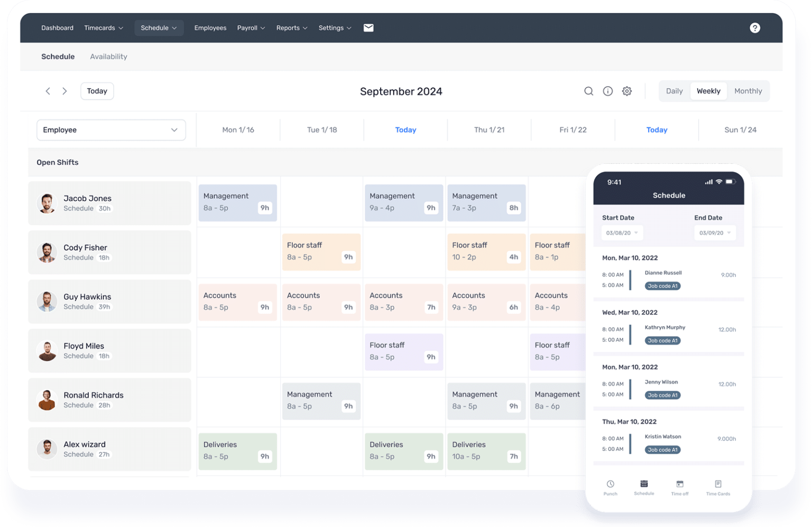Click the Job code A1 badge for Dianne Russell
Viewport: 812px width, 527px height.
click(x=662, y=285)
